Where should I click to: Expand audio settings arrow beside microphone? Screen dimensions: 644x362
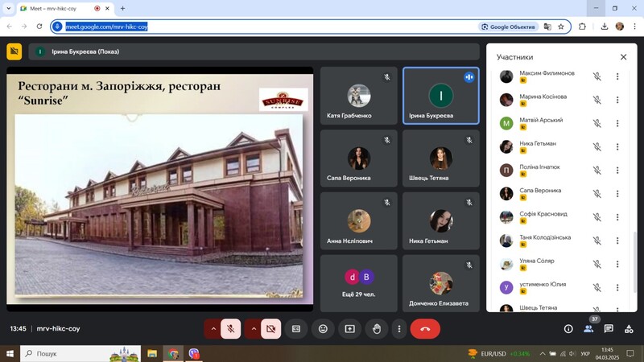pos(213,329)
